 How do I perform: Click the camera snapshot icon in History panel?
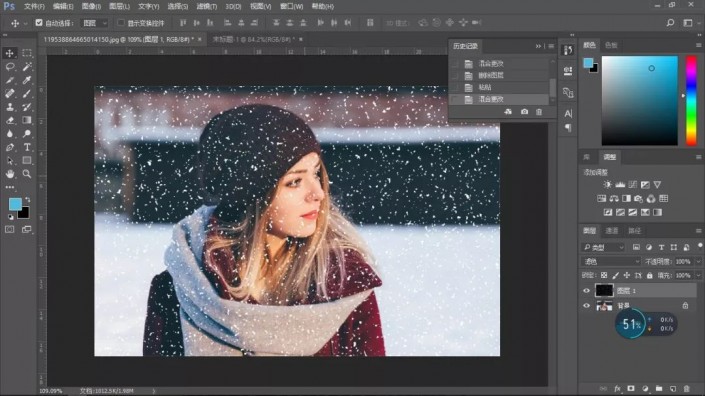[x=524, y=111]
